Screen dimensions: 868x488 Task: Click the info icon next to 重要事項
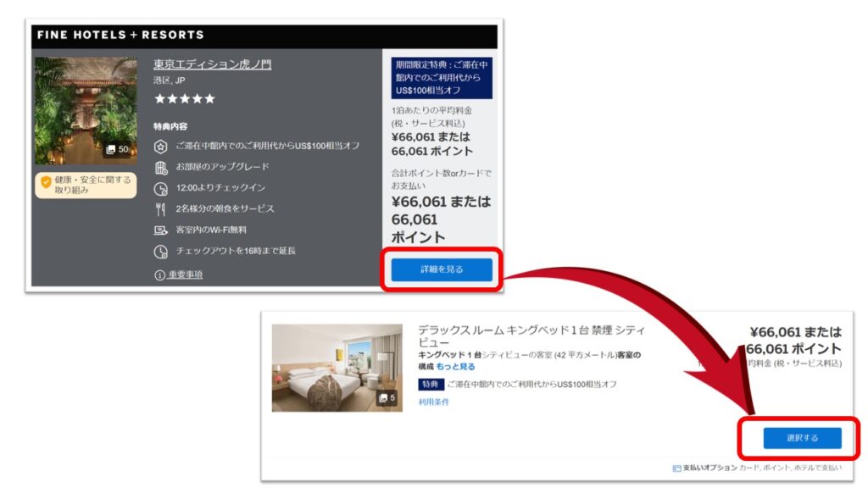[x=159, y=275]
